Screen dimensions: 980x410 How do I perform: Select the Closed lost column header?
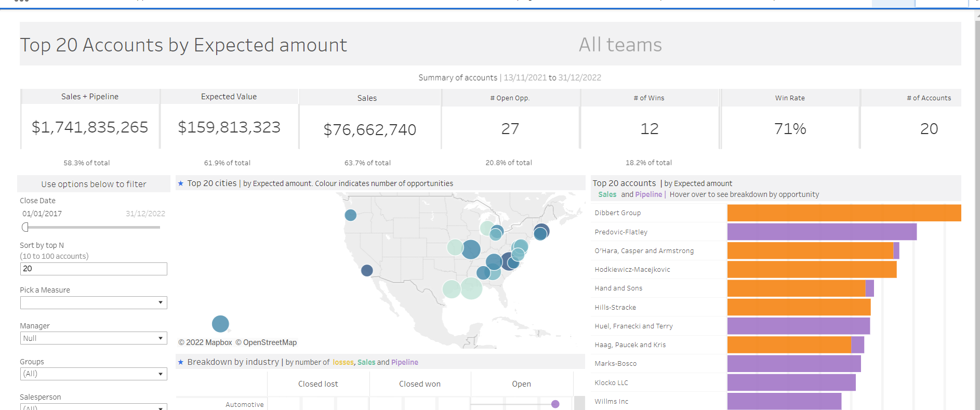[318, 384]
